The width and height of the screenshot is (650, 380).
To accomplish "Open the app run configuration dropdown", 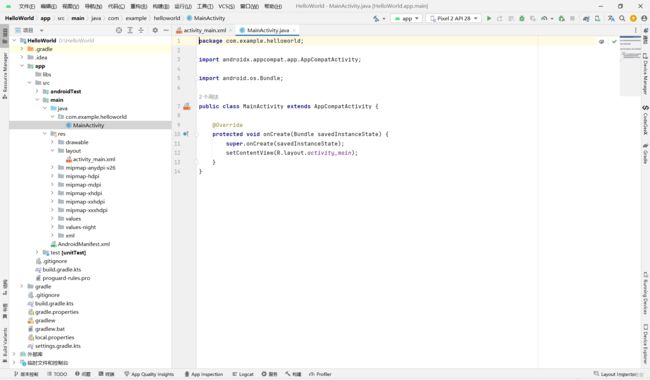I will click(406, 19).
